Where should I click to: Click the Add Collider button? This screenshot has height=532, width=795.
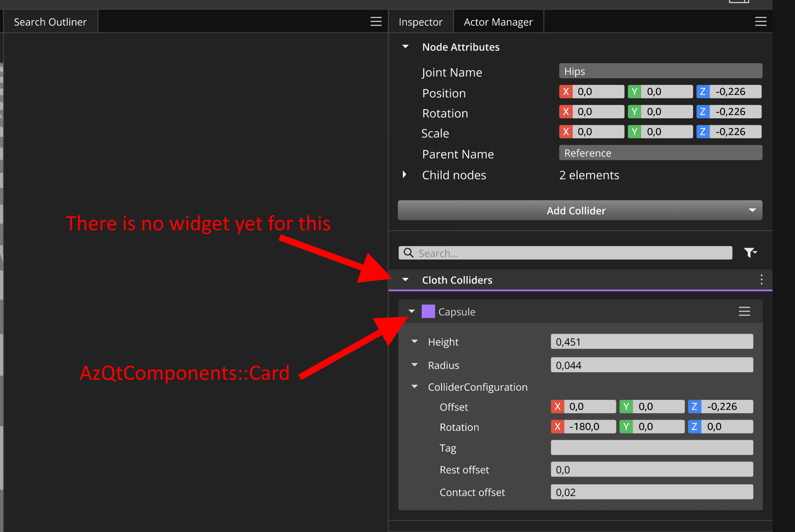(x=576, y=210)
